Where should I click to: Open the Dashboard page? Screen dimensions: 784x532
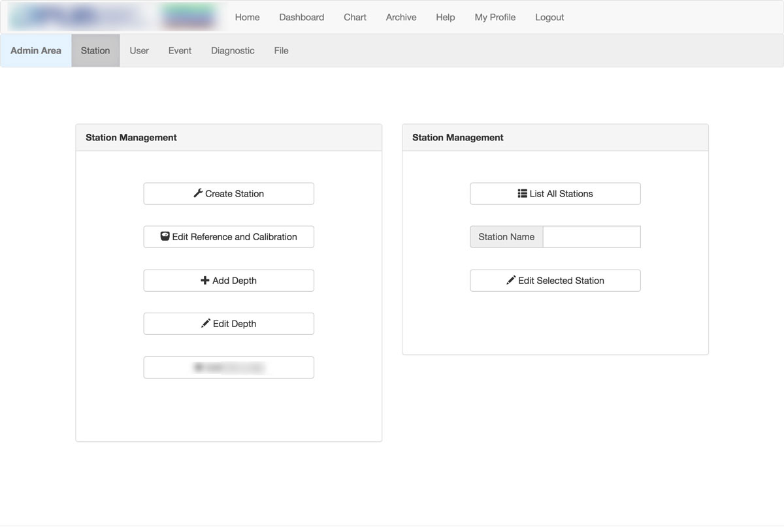point(301,18)
